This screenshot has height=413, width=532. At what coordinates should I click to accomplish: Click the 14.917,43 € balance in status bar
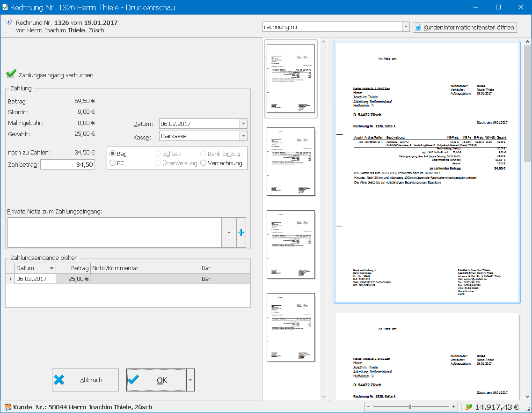(x=497, y=407)
